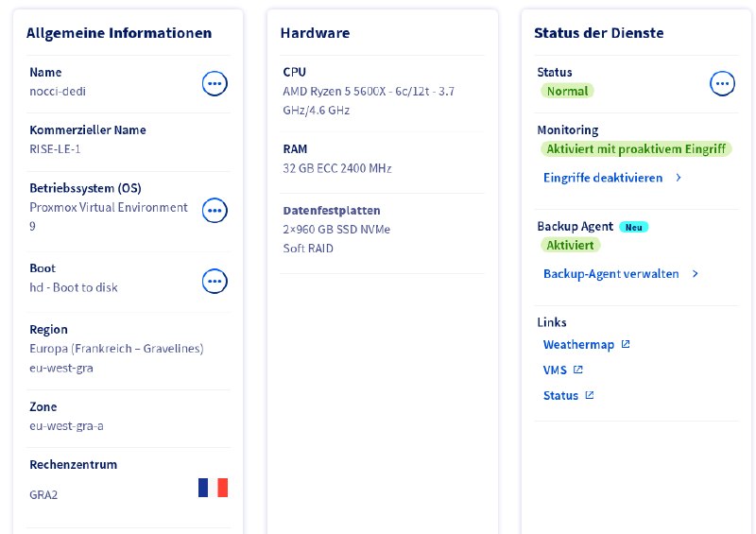
Task: Click the data center value GRA2
Action: [43, 495]
